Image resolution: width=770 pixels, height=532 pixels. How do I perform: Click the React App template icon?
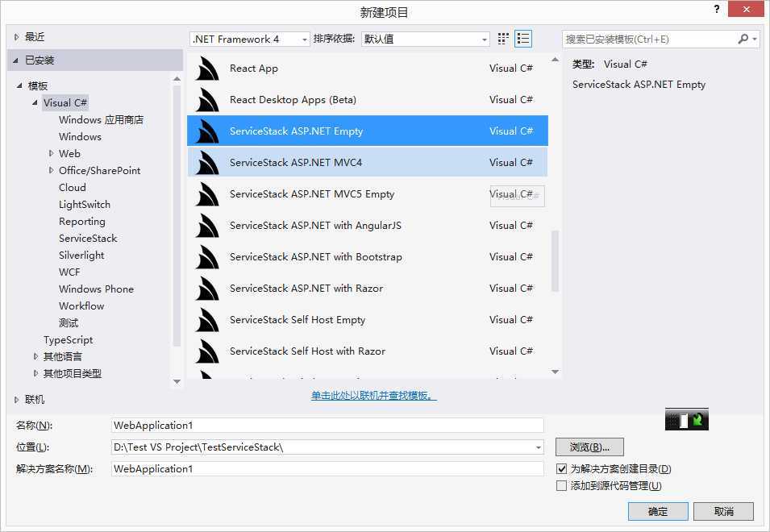206,69
